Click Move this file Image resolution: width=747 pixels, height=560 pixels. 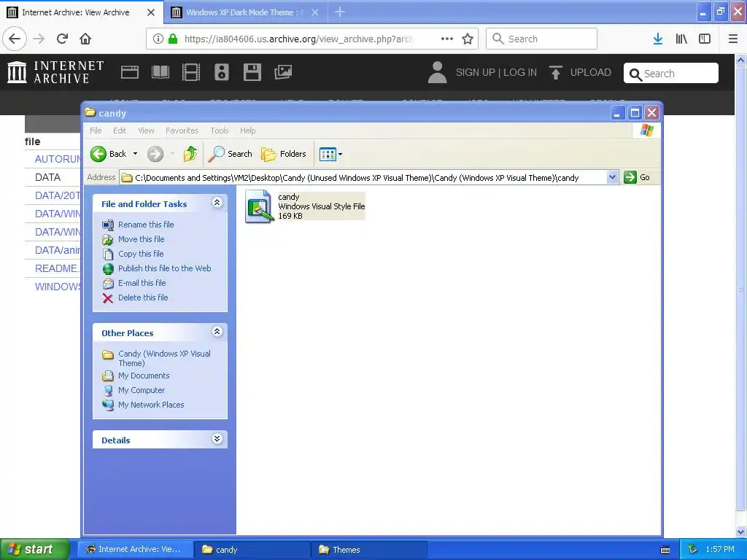click(x=141, y=239)
